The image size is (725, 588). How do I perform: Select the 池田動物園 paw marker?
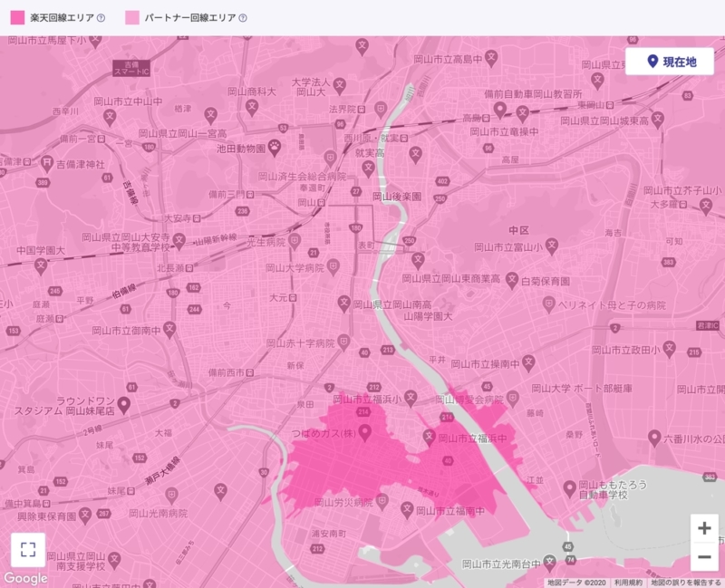click(x=275, y=147)
